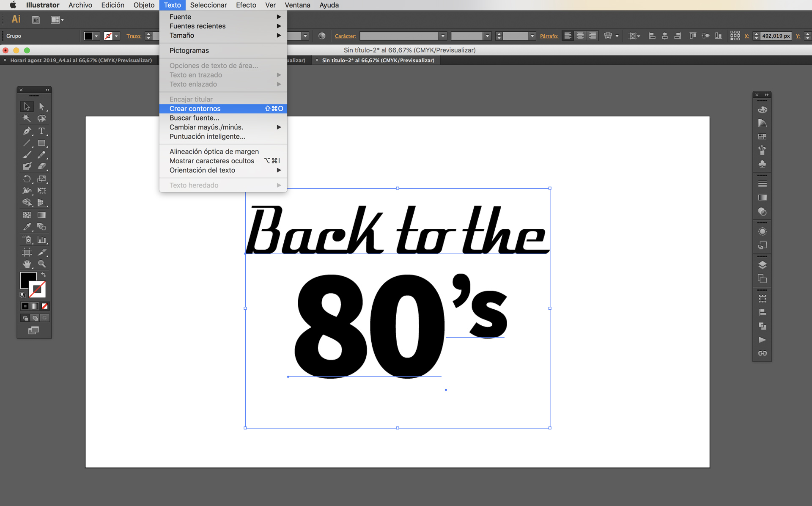Expand Orientación del texto submenu
Viewport: 812px width, 506px height.
(x=223, y=170)
